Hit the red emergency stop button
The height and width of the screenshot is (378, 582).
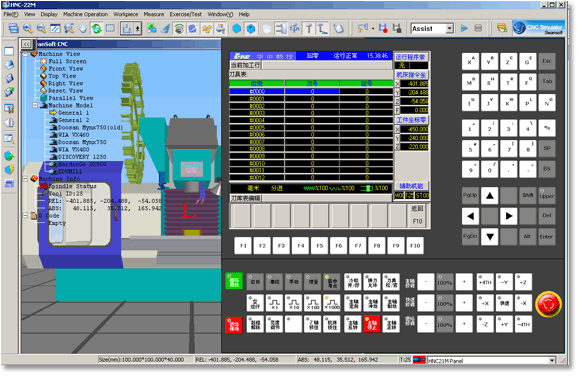tap(548, 304)
